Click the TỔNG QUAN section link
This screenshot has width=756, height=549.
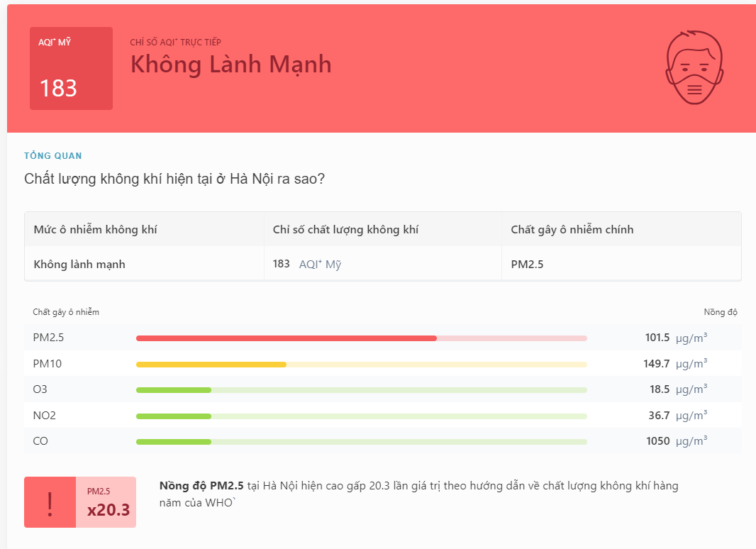(52, 155)
